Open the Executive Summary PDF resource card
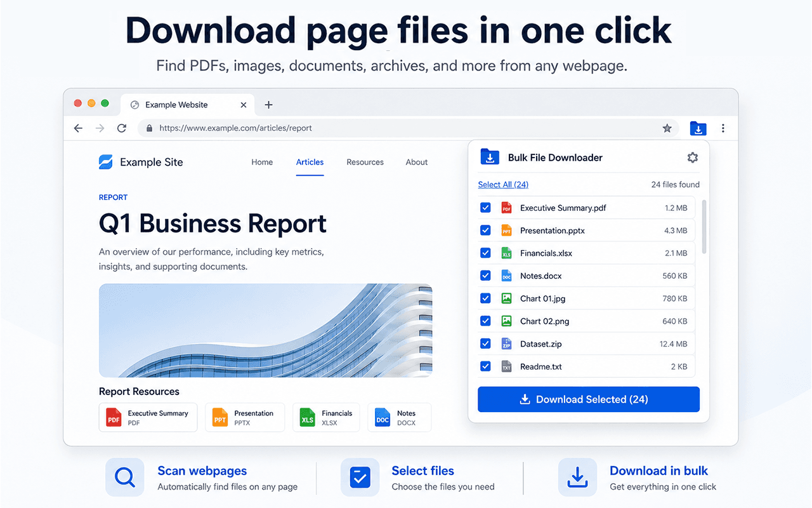Viewport: 812px width, 508px height. pyautogui.click(x=148, y=417)
